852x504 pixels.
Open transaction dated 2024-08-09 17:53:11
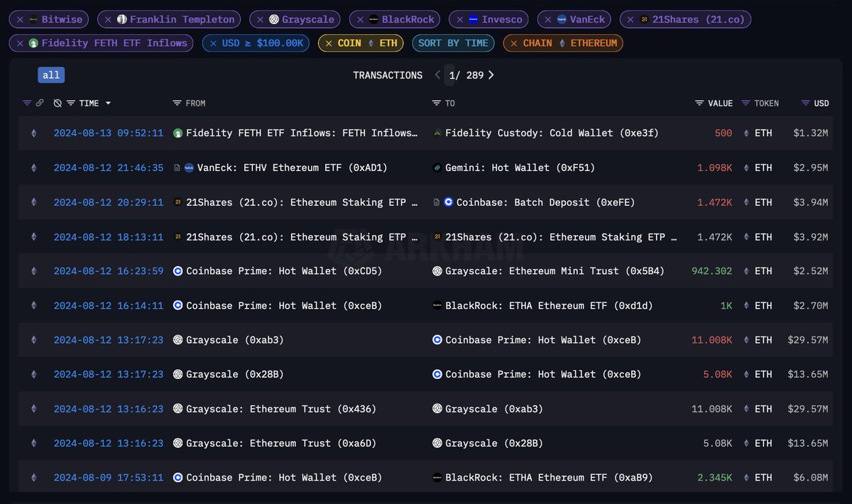tap(109, 478)
